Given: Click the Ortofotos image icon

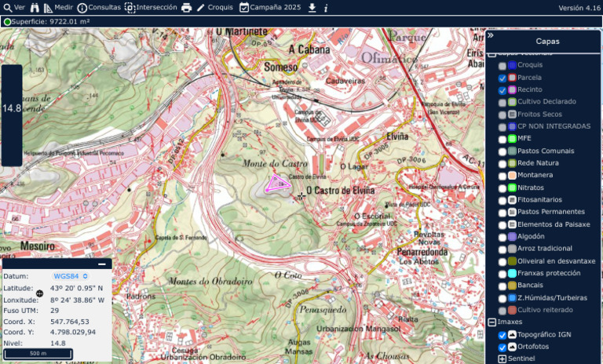Looking at the screenshot, I should tap(512, 346).
